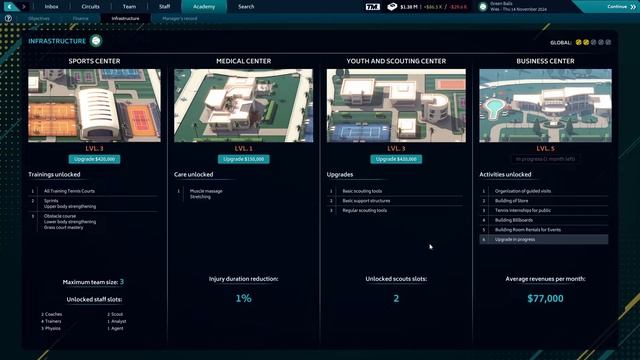Select 'Building Room Rentals for Events' row
640x360 pixels.
544,230
